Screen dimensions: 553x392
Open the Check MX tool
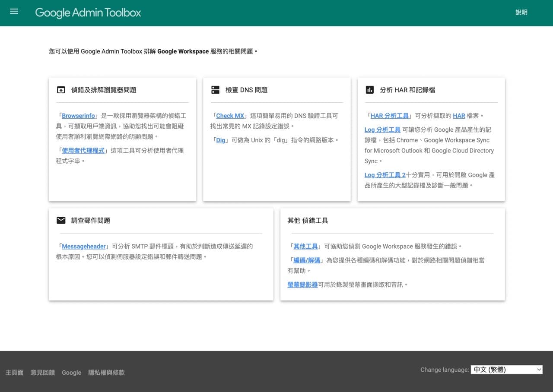click(230, 116)
